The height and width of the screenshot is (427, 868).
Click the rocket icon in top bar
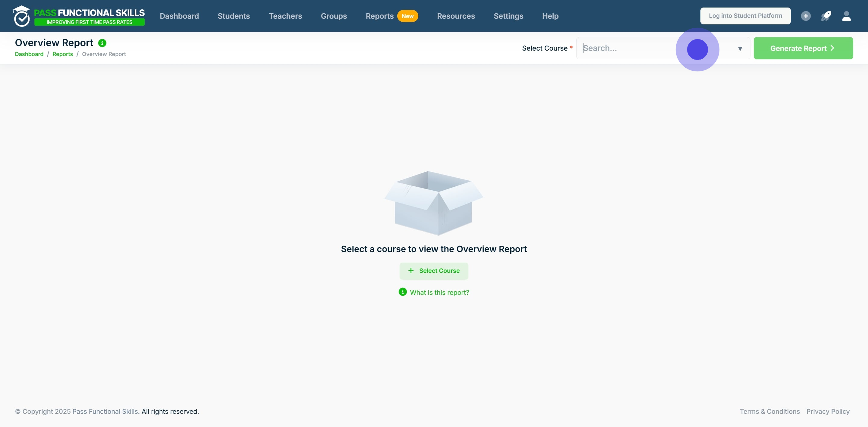826,16
